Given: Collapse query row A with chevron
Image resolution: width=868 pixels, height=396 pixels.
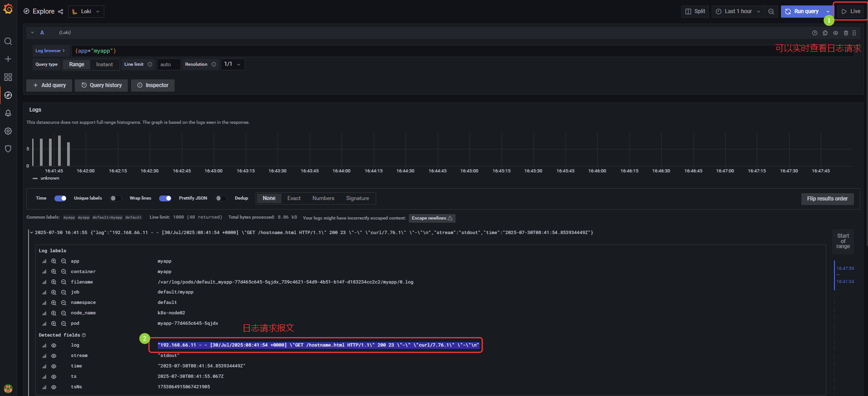Looking at the screenshot, I should coord(33,33).
